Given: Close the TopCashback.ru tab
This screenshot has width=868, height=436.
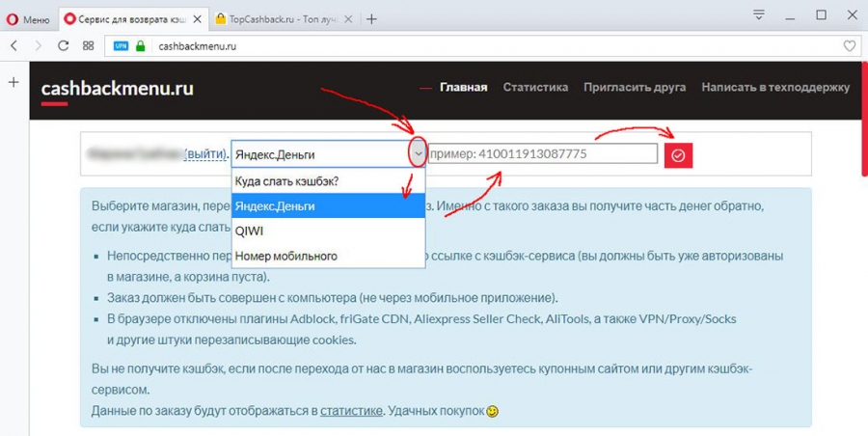Looking at the screenshot, I should point(348,19).
